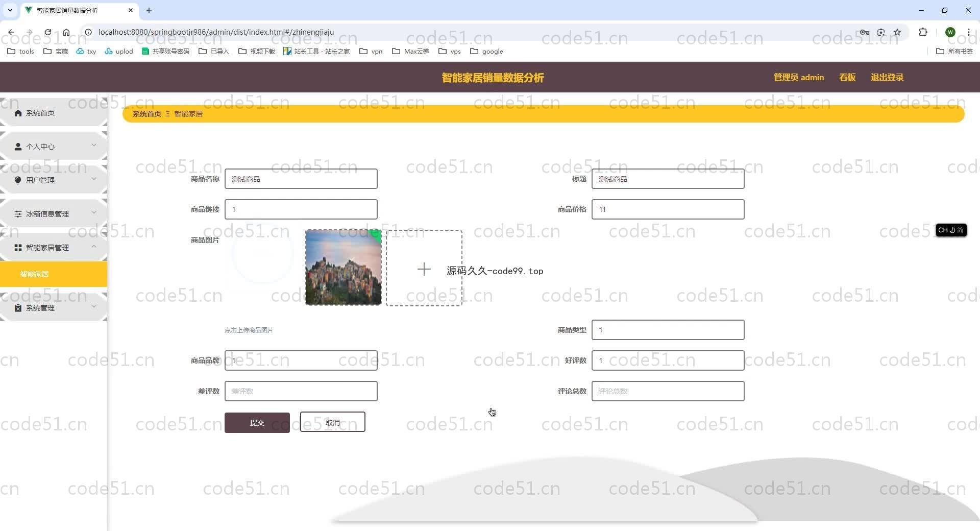Open the tools bookmark folder
This screenshot has height=531, width=980.
click(21, 51)
